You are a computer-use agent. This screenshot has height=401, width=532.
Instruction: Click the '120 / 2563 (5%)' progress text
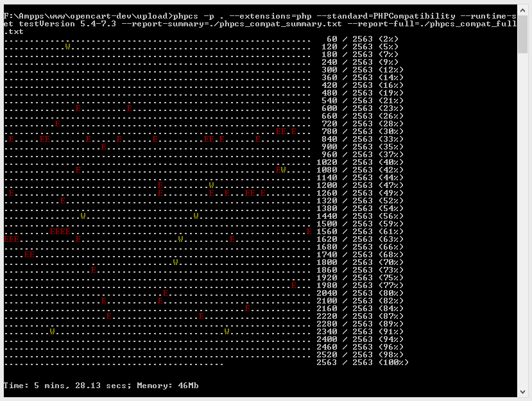360,47
